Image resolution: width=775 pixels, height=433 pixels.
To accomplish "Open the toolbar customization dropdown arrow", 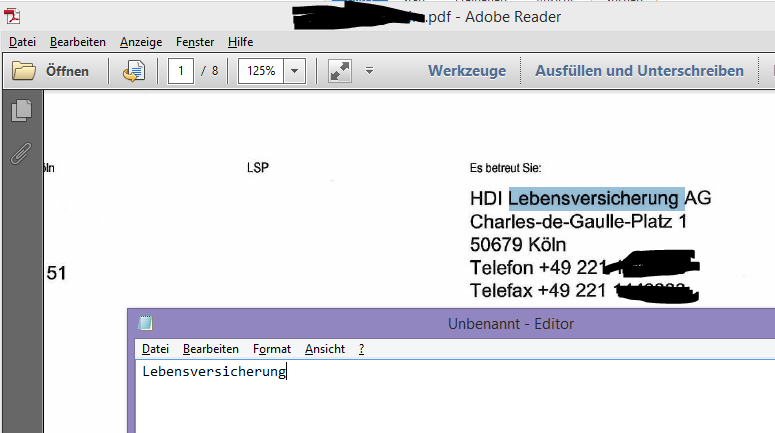I will [369, 71].
